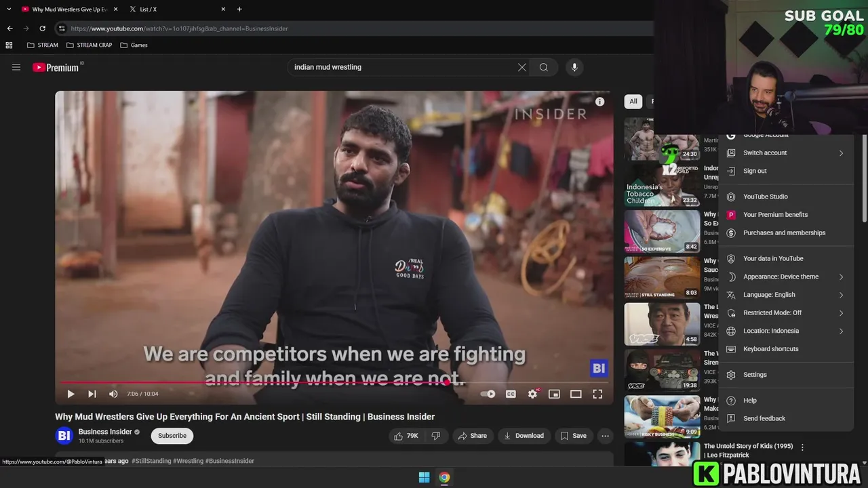Open Indonesia's Tobacco Children thumbnail
This screenshot has width=868, height=488.
(x=662, y=185)
